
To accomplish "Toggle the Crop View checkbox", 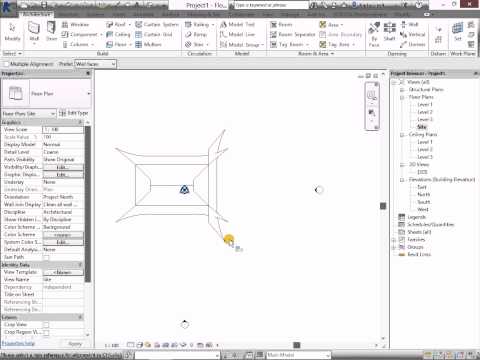I will coord(46,325).
